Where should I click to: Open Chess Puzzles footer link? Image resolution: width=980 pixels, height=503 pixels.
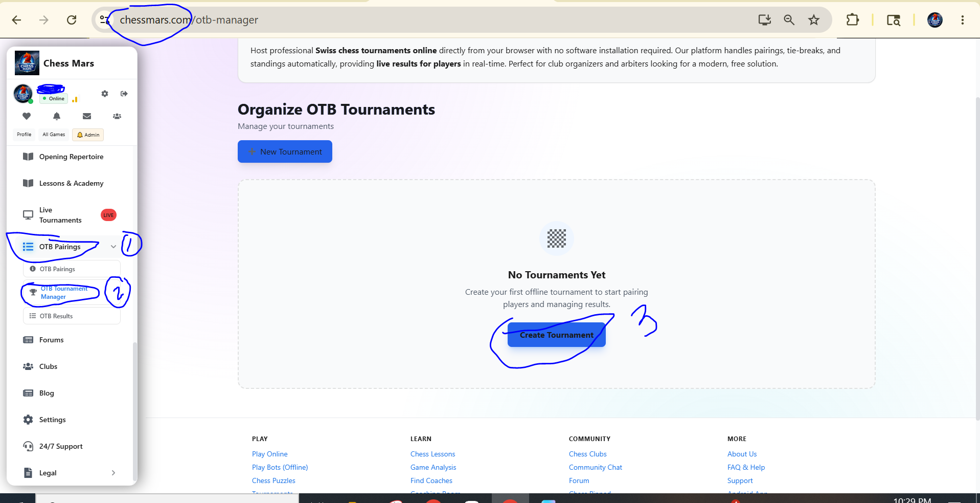coord(274,480)
